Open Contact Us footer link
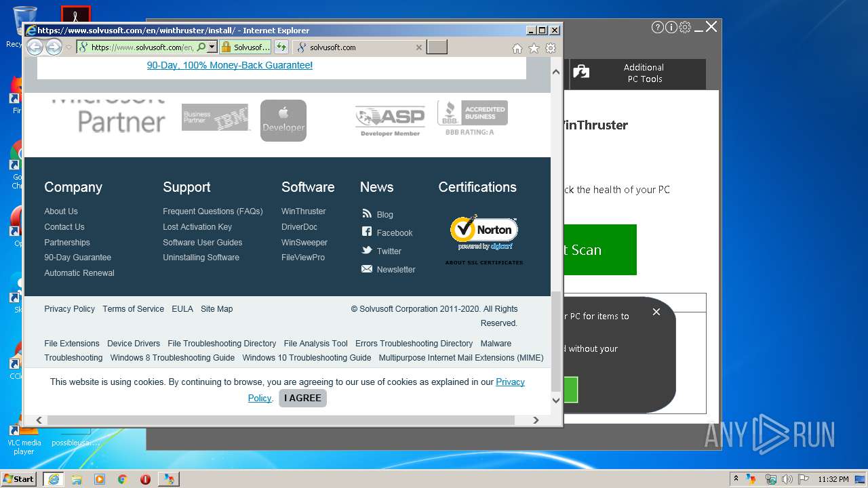The width and height of the screenshot is (868, 488). point(64,227)
